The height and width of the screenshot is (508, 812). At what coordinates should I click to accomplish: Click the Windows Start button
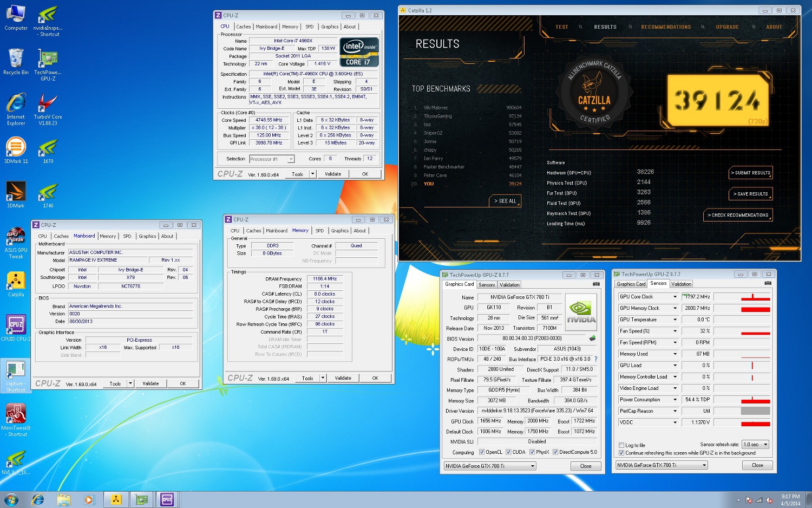tap(11, 499)
